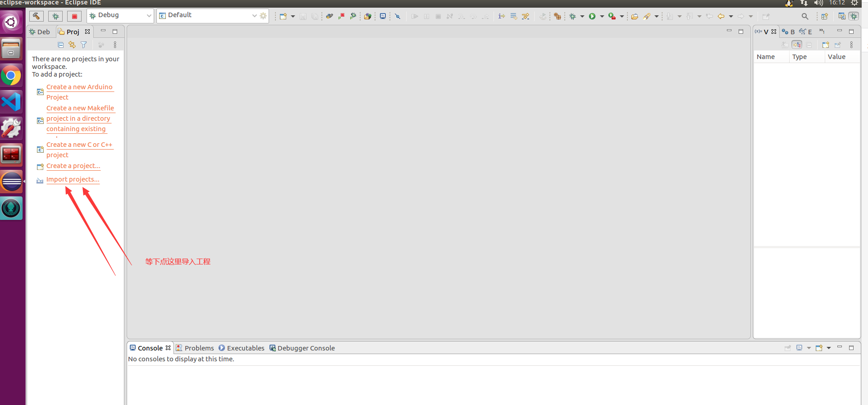This screenshot has height=405, width=868.
Task: Switch to the Deb view tab
Action: coord(39,32)
